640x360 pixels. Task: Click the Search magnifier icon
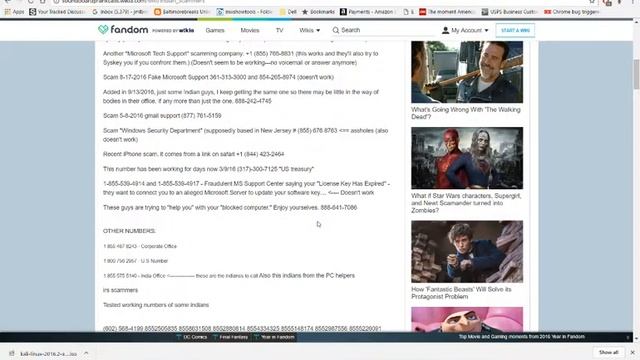[336, 30]
